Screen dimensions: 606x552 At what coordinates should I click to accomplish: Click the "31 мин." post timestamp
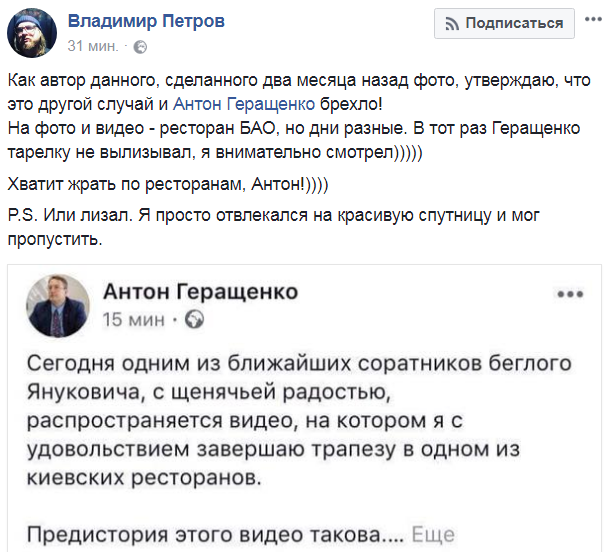(x=92, y=46)
